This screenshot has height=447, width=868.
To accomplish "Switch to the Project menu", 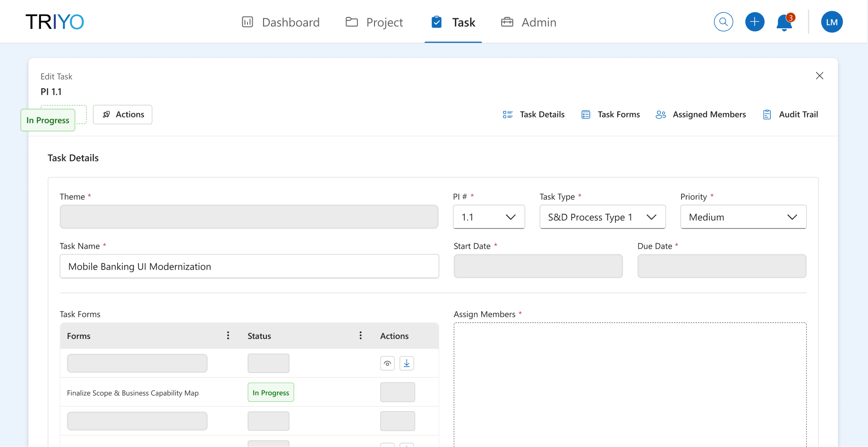I will pos(374,22).
